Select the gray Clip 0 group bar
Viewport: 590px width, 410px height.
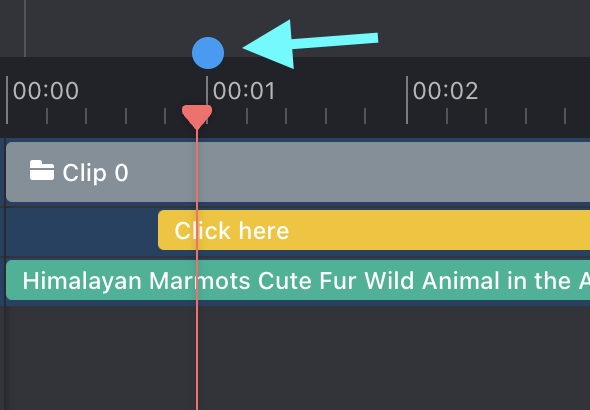(x=298, y=172)
